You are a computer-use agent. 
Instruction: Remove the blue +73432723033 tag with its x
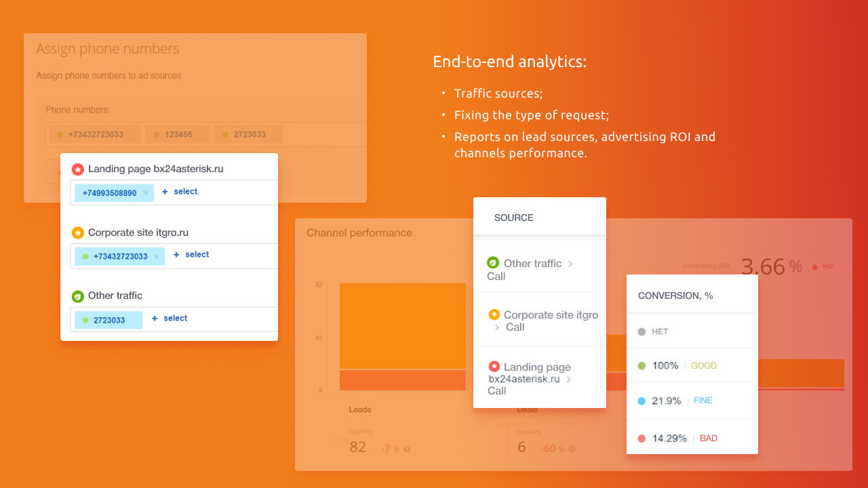tap(156, 257)
